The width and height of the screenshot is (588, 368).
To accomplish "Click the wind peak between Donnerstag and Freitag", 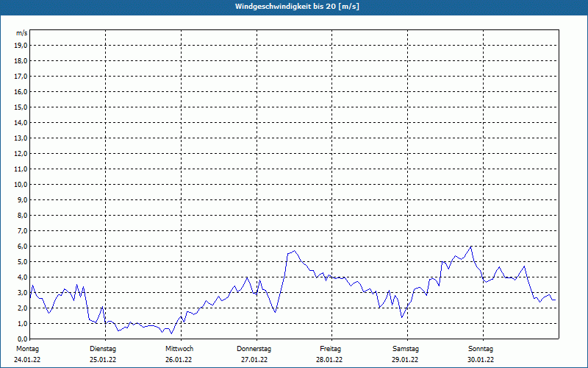I will (x=294, y=251).
